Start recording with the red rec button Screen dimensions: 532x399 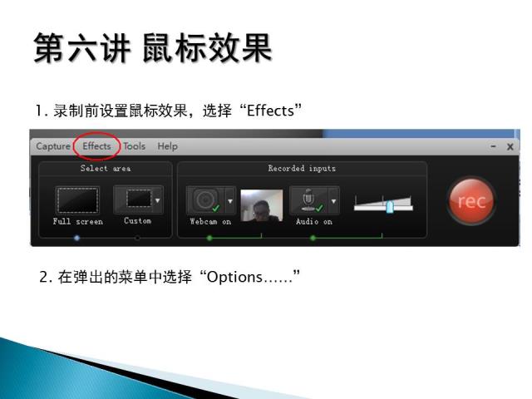tap(471, 201)
